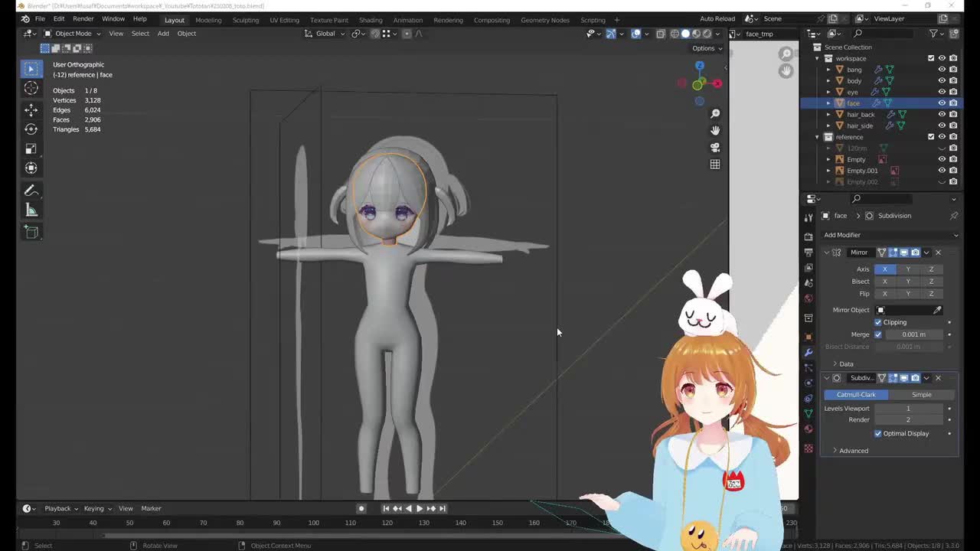The height and width of the screenshot is (551, 980).
Task: Select the Cursor tool in left toolbar
Action: pyautogui.click(x=31, y=89)
